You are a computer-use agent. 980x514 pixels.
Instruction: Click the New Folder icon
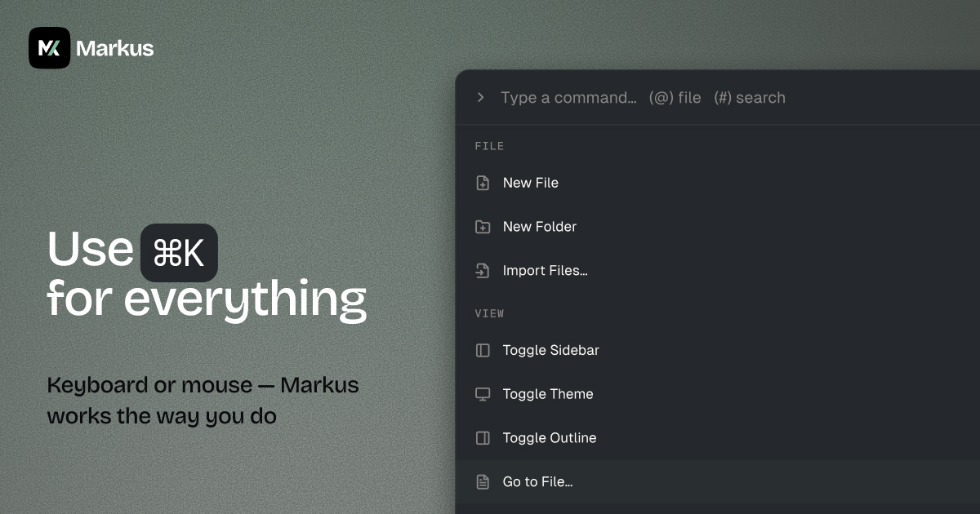click(x=483, y=227)
